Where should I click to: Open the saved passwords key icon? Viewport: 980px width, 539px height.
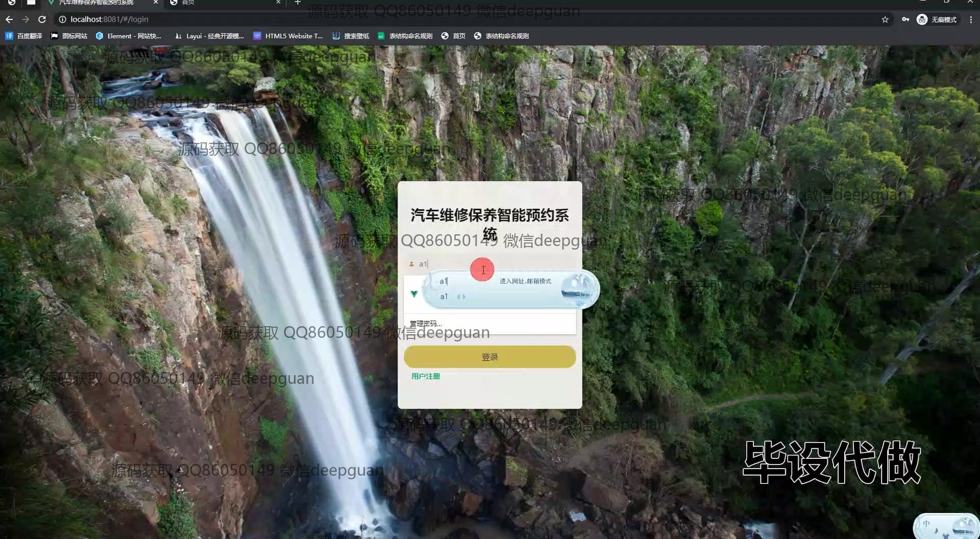(905, 19)
